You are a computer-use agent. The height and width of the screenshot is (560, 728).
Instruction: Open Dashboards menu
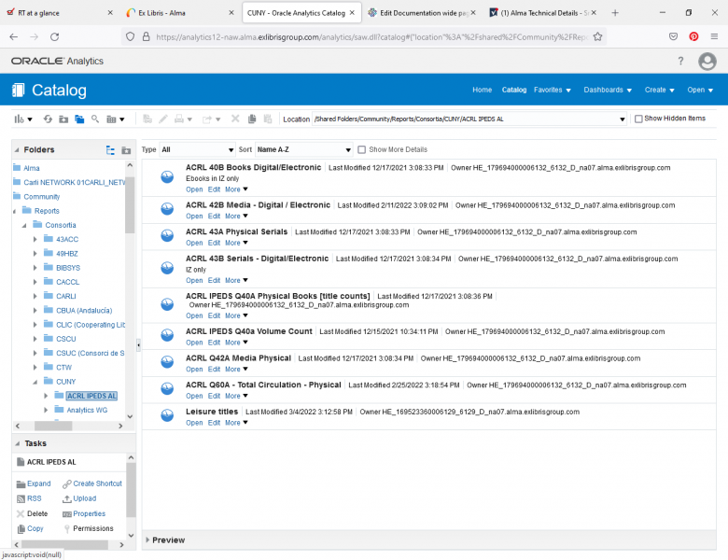[608, 90]
